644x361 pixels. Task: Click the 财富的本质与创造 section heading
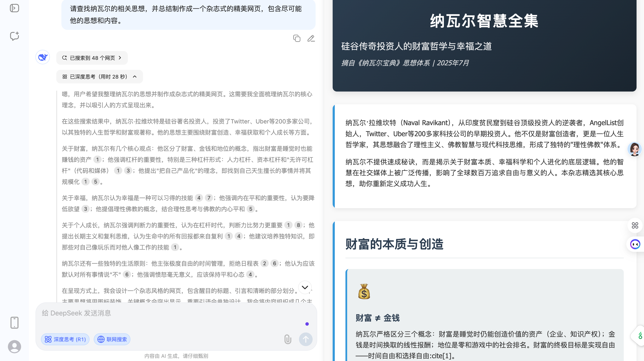[x=394, y=244]
